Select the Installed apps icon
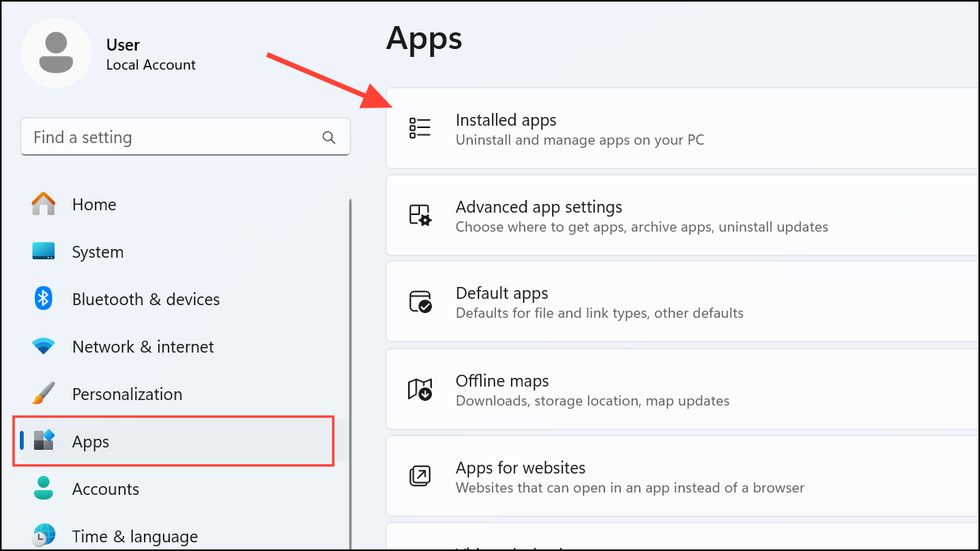 tap(420, 127)
